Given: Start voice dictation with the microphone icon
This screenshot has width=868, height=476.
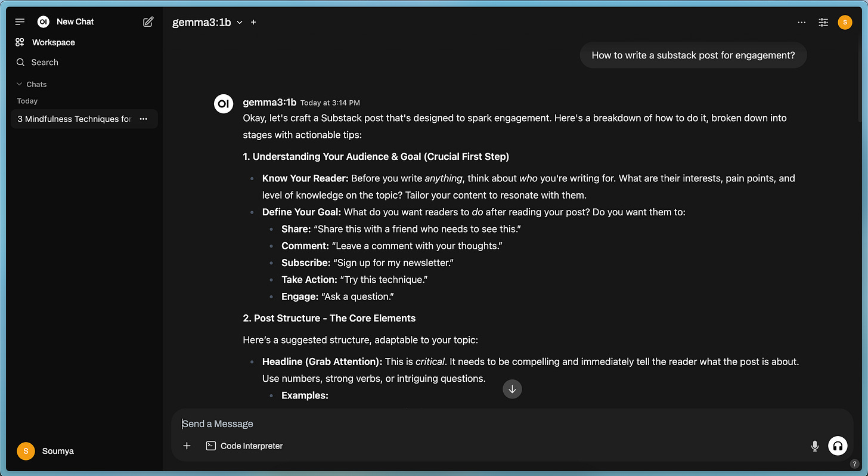Looking at the screenshot, I should coord(814,446).
